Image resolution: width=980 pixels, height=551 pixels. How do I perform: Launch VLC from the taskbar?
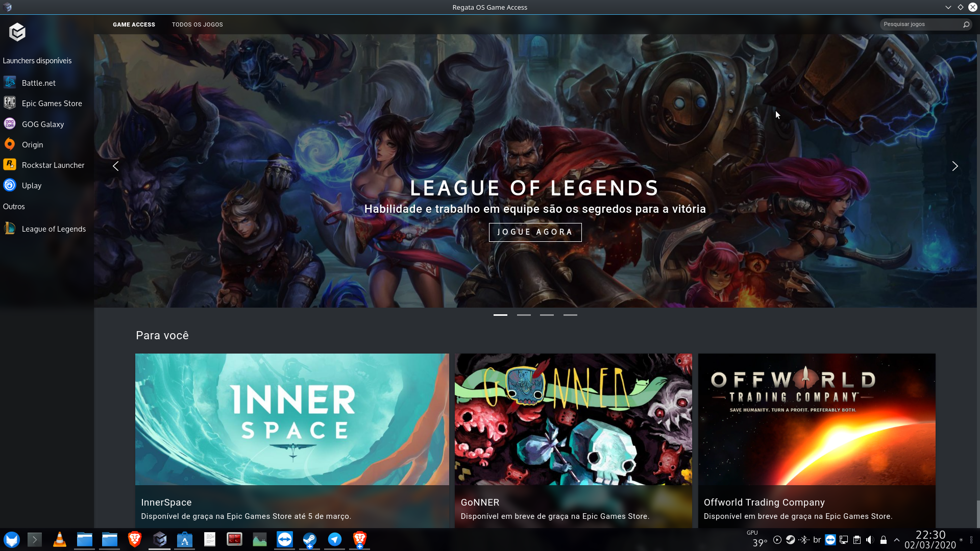tap(60, 539)
